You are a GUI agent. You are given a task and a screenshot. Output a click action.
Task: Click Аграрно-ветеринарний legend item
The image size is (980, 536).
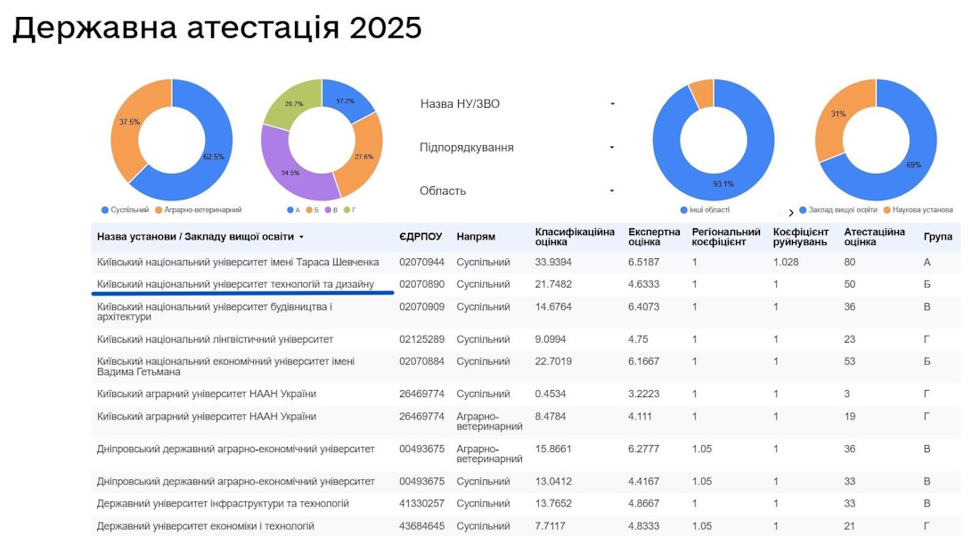point(198,210)
